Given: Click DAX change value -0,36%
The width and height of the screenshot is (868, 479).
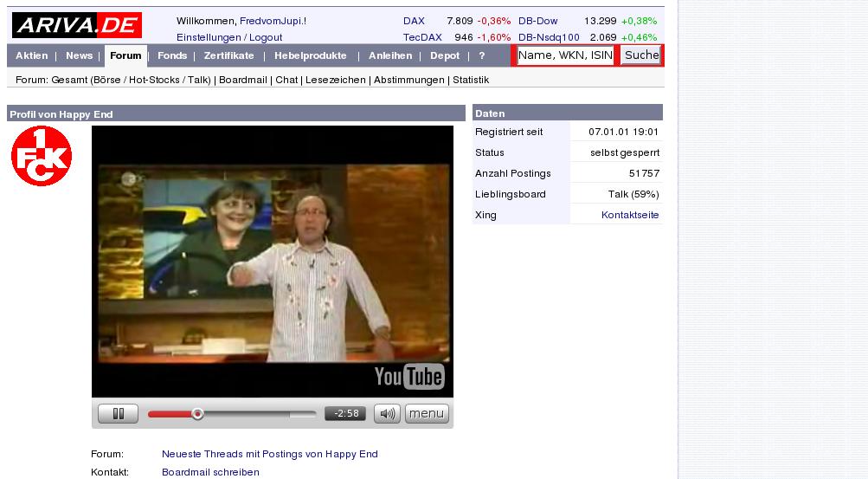Looking at the screenshot, I should pos(494,21).
